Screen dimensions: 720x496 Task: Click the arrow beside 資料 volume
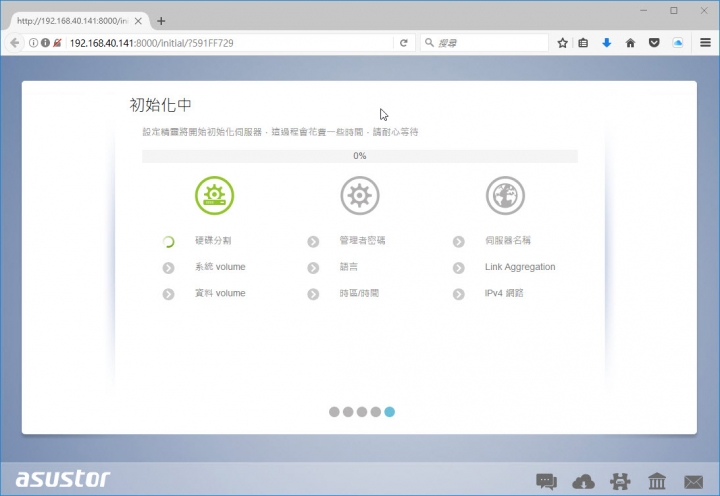169,294
